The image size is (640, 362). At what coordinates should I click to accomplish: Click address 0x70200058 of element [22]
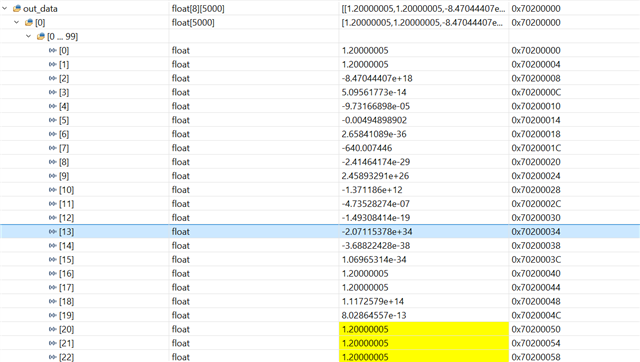pos(536,357)
